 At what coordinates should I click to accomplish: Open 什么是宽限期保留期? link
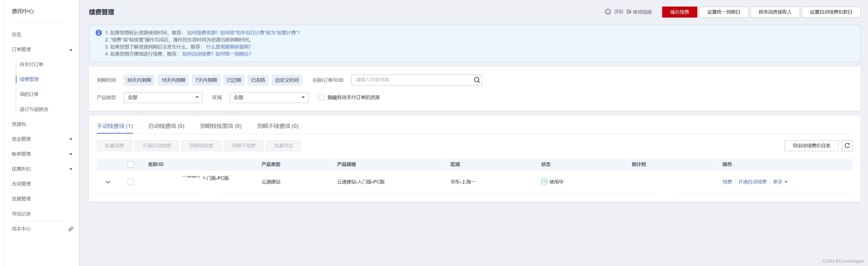[228, 47]
